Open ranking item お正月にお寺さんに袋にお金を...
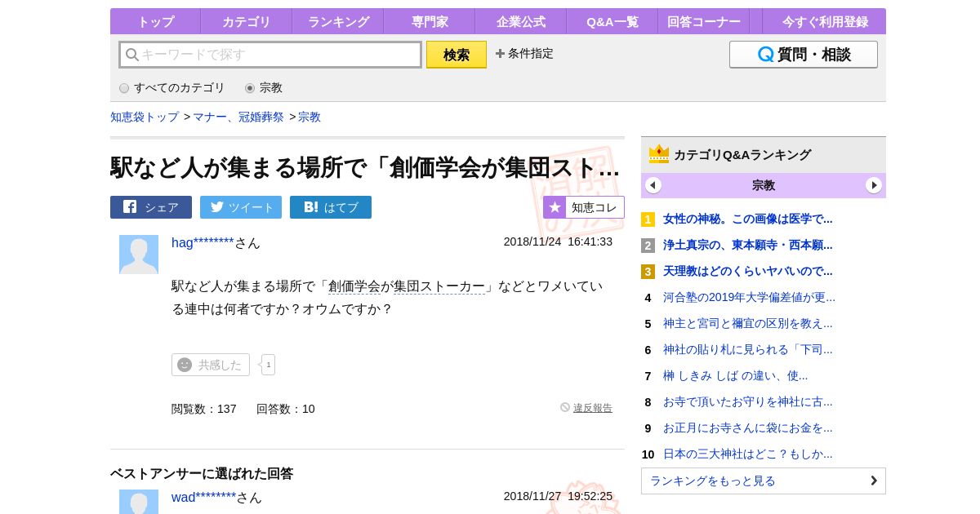Viewport: 980px width, 514px height. point(748,428)
